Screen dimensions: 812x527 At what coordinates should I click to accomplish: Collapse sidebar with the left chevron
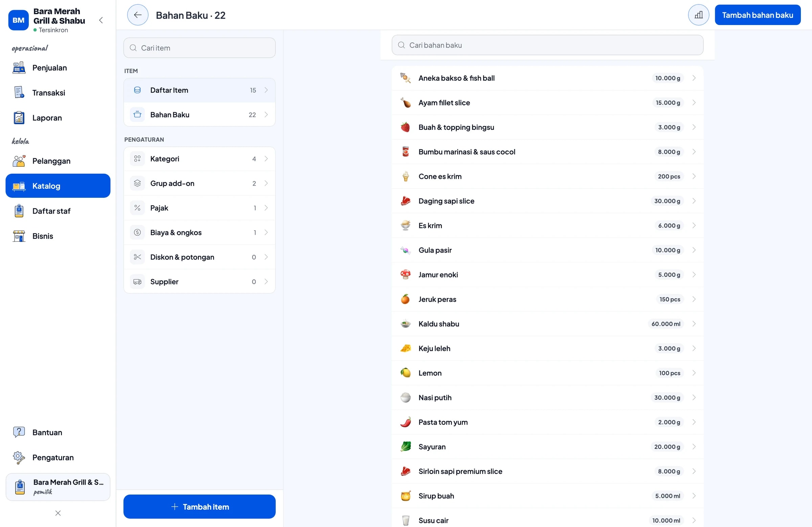(x=101, y=20)
